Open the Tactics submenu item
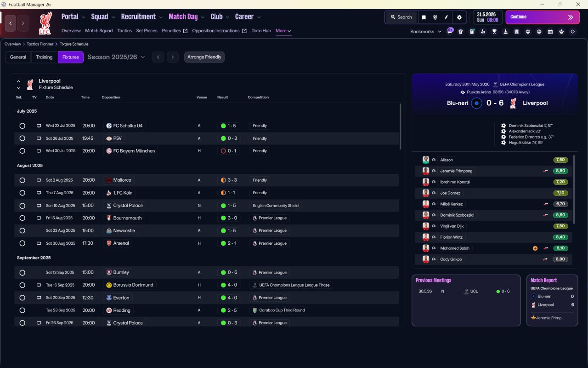Viewport: 588px width, 368px height. (x=124, y=31)
